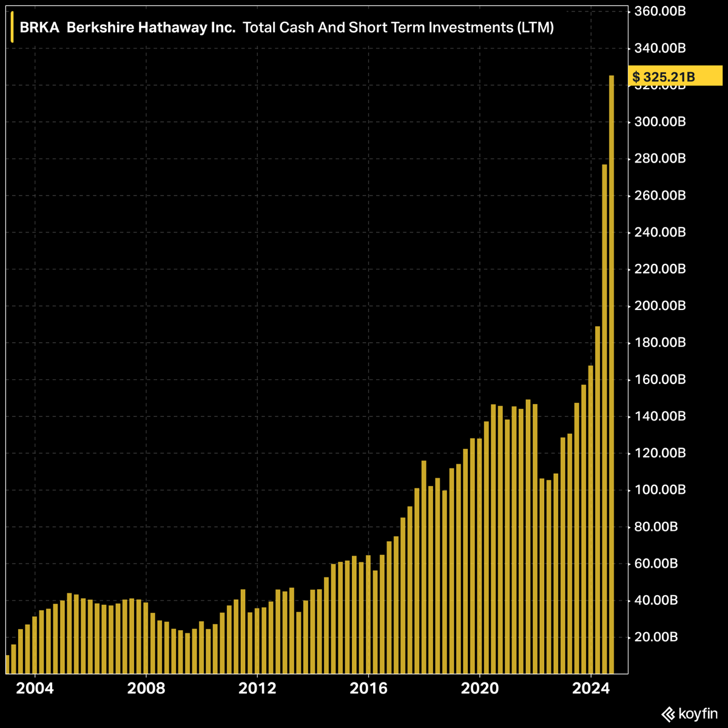Click the 240.00B y-axis label
This screenshot has height=728, width=728.
660,232
